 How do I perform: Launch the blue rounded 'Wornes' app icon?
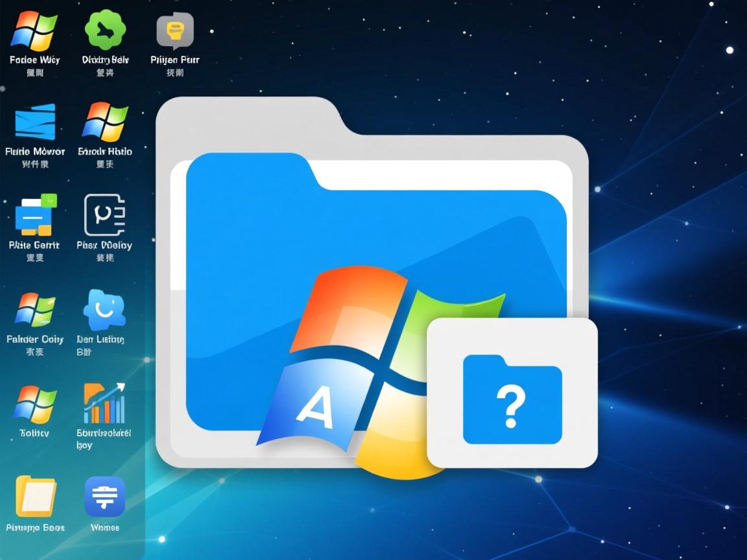pyautogui.click(x=104, y=496)
